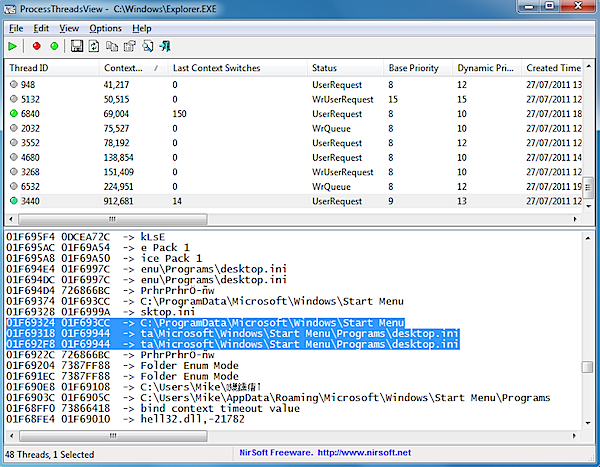This screenshot has width=600, height=467.
Task: Click lower pane vertical scrollbar thumb
Action: pyautogui.click(x=587, y=367)
